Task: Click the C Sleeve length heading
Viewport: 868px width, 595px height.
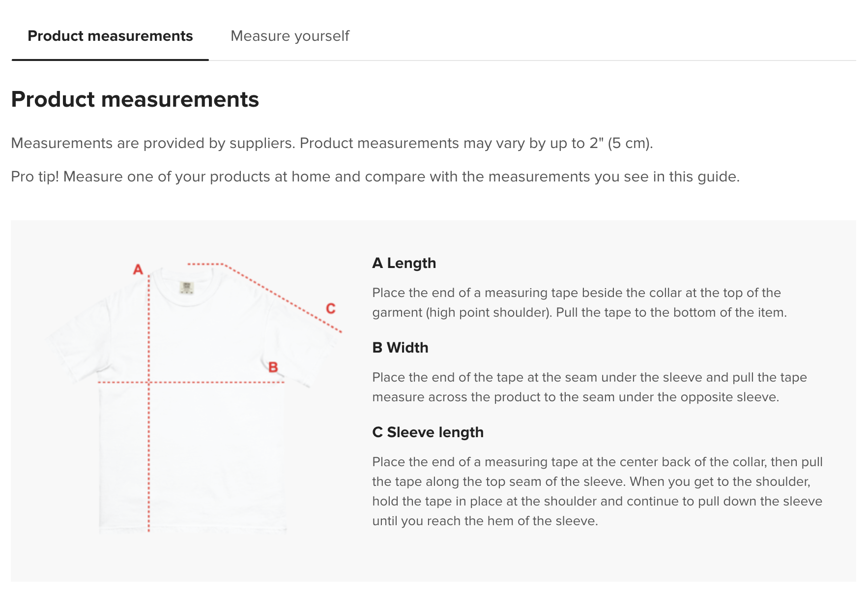Action: 428,432
